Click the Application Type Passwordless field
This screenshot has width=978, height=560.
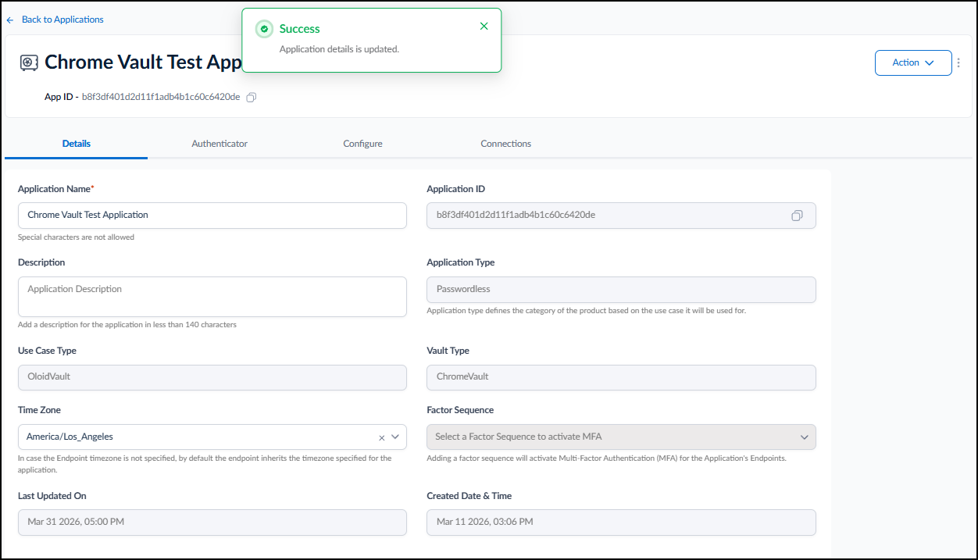[621, 290]
